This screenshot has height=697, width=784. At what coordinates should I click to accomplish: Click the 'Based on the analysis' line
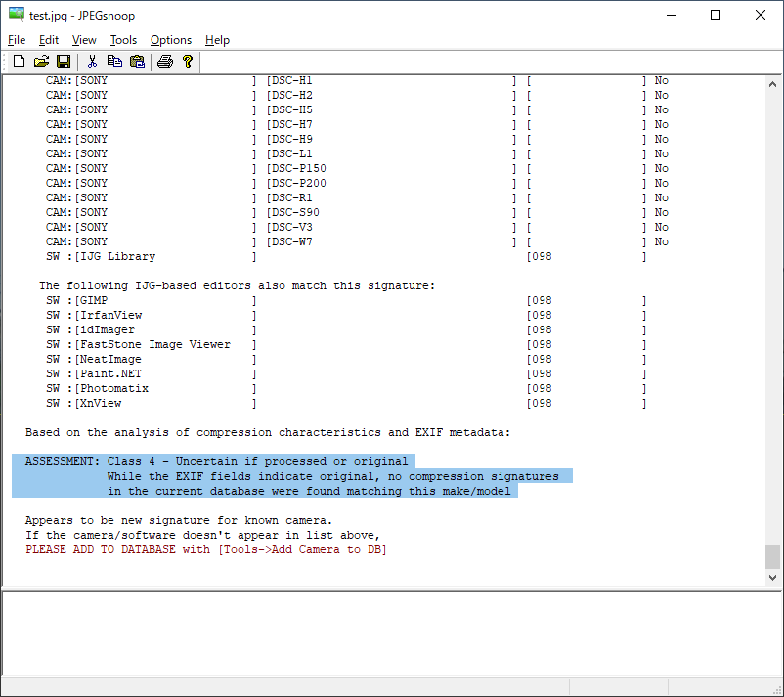point(268,432)
